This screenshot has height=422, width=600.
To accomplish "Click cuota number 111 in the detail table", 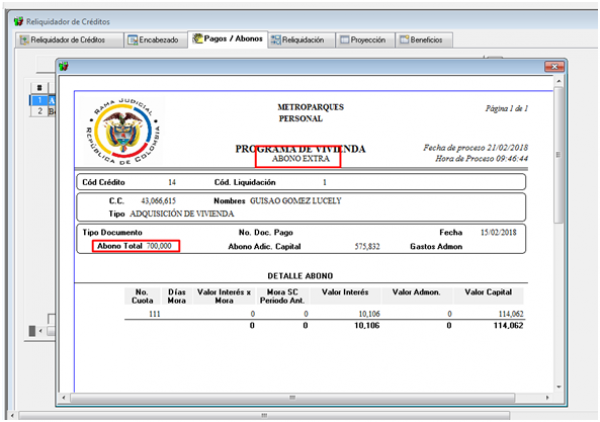I will [x=155, y=314].
